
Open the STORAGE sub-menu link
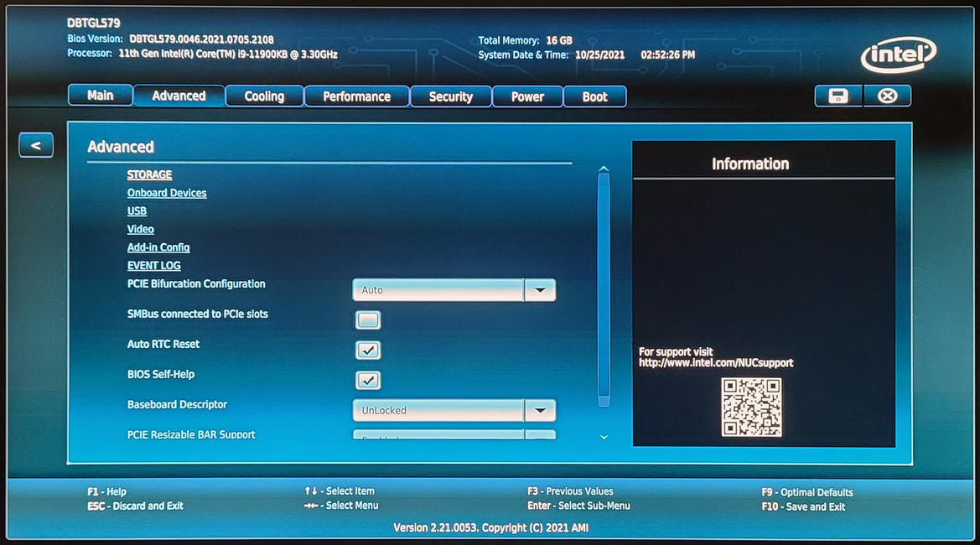click(149, 175)
